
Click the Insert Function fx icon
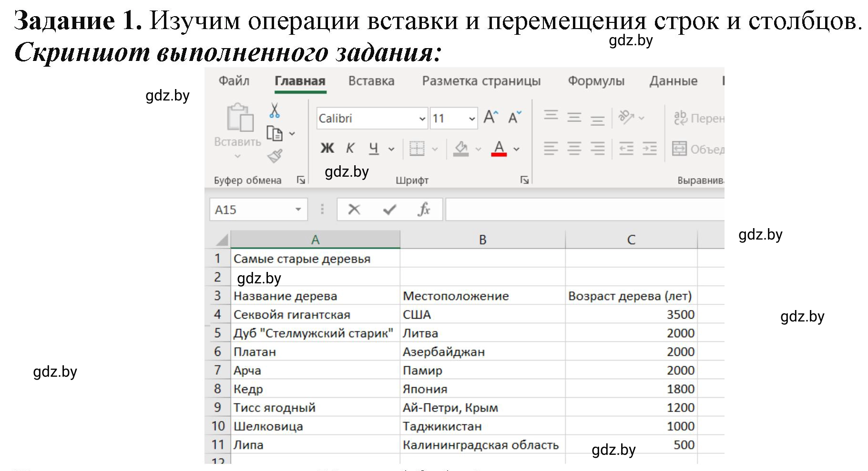pyautogui.click(x=423, y=210)
